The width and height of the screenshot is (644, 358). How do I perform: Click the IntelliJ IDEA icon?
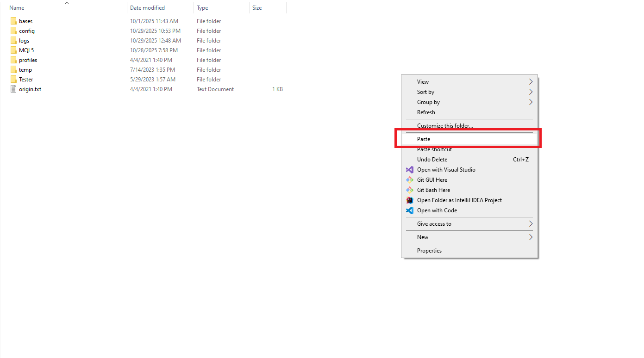click(410, 200)
